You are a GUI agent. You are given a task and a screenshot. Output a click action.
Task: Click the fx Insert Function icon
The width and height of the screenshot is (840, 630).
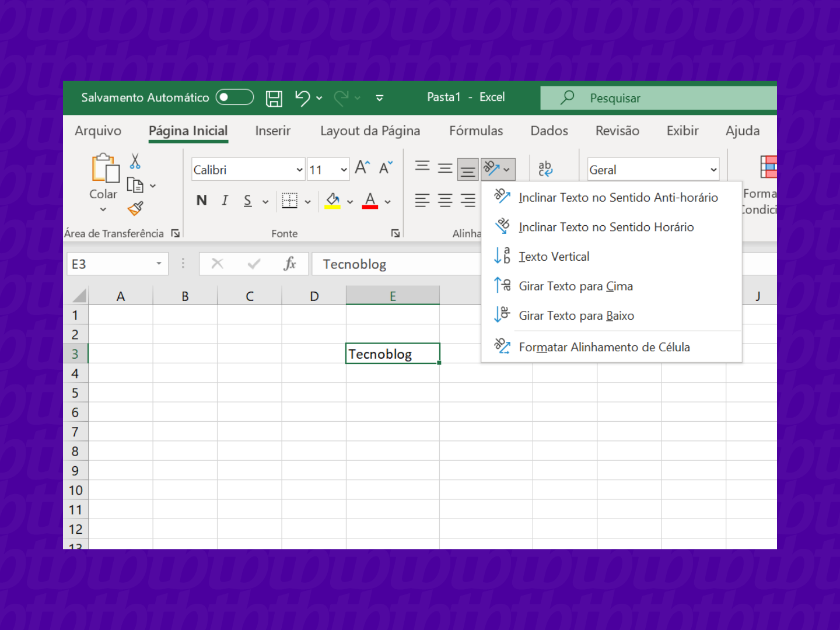(290, 264)
